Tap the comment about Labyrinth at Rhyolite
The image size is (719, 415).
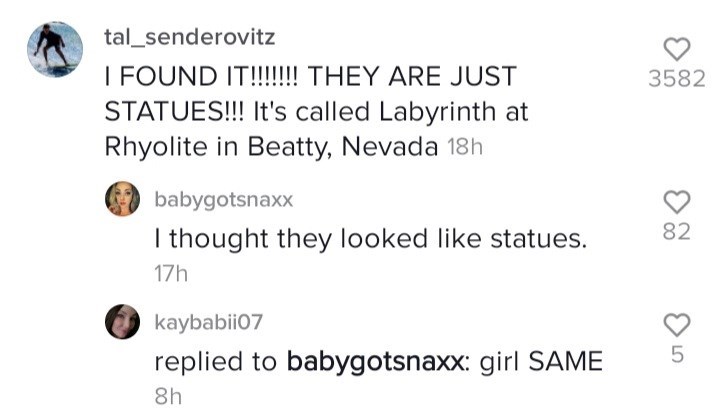click(316, 111)
